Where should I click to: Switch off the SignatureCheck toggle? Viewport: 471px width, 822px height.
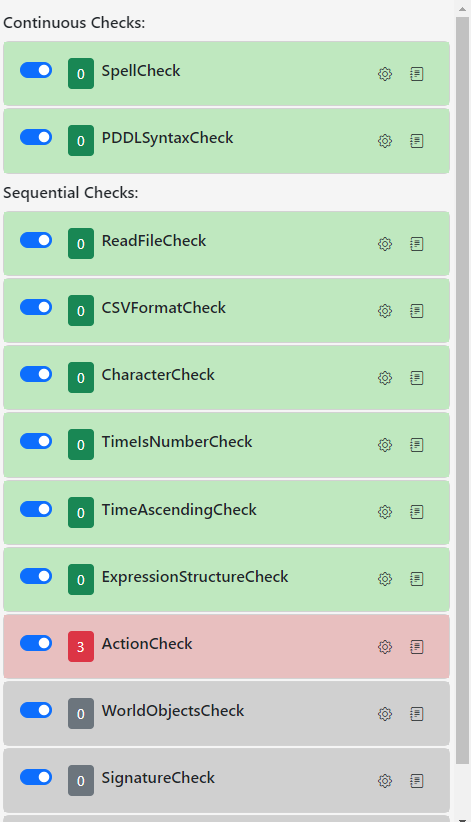tap(36, 777)
